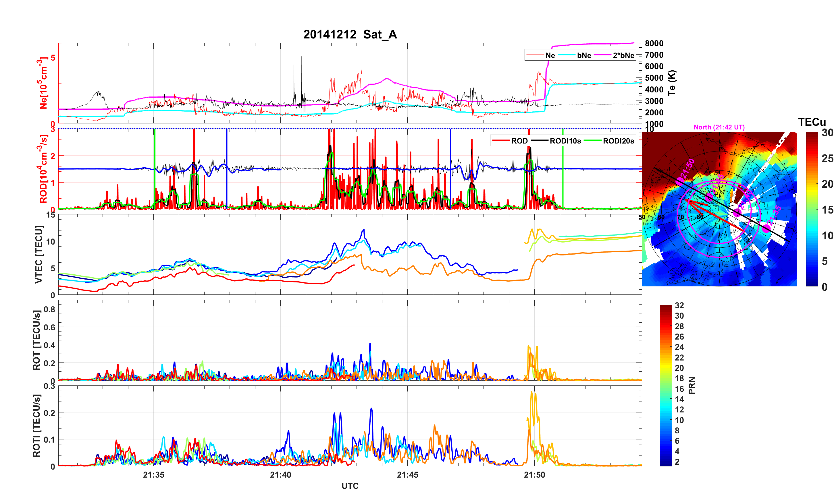
Task: Click the cyan bNe legend line sample
Action: (566, 55)
